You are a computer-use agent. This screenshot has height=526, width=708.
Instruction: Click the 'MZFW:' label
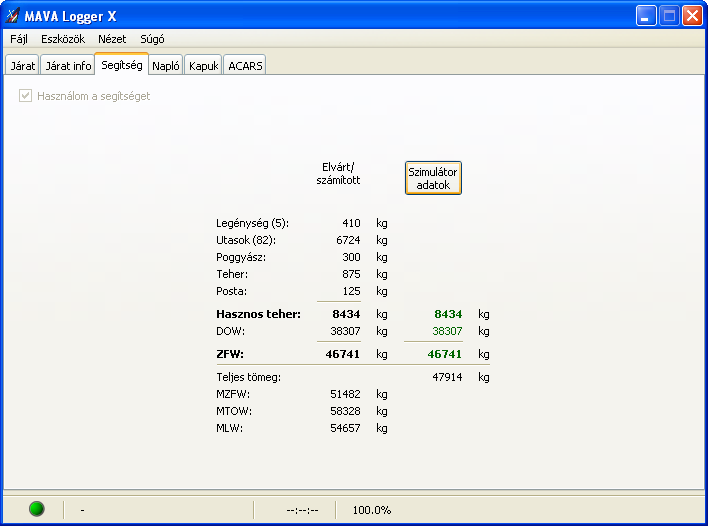234,394
